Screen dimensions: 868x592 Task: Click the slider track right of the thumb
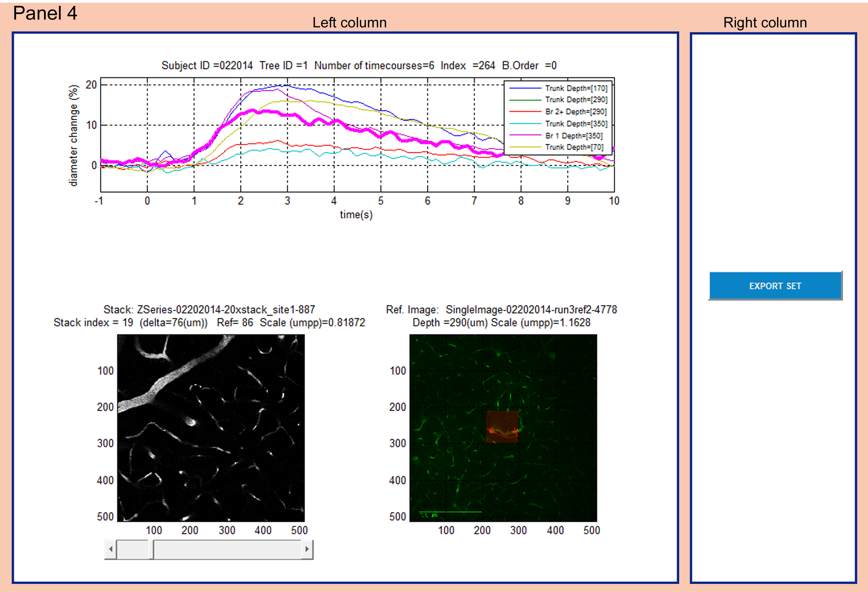[x=228, y=549]
